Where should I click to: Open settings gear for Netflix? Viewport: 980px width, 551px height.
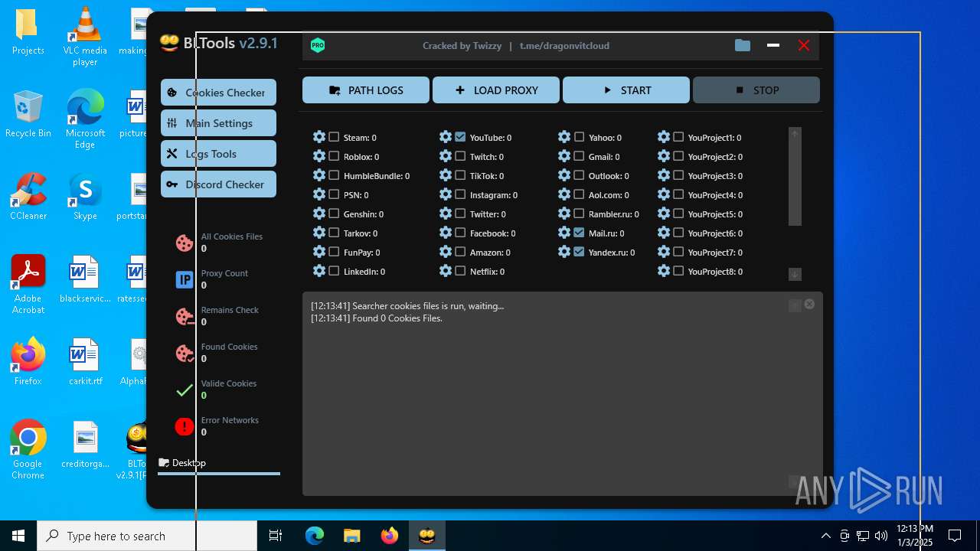tap(446, 271)
